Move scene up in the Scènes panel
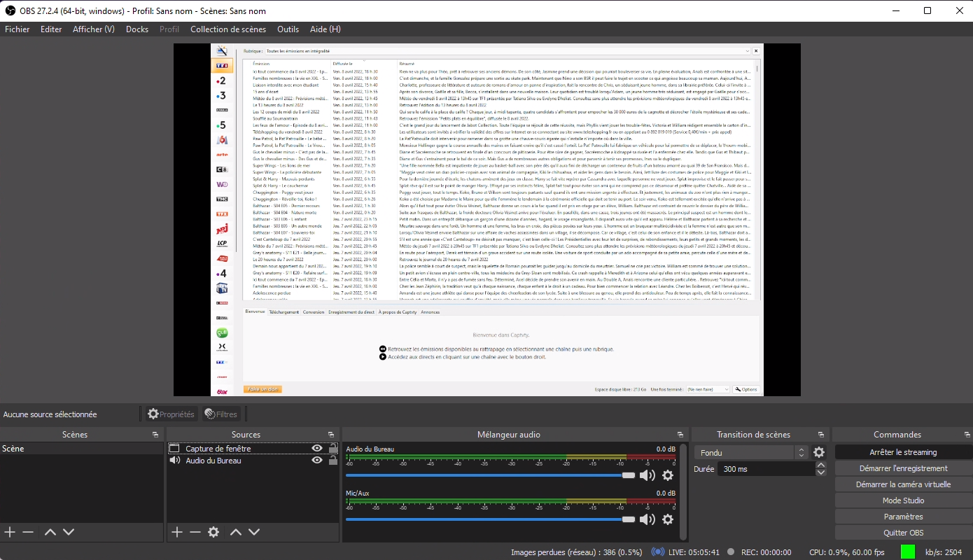The width and height of the screenshot is (973, 560). (x=50, y=532)
